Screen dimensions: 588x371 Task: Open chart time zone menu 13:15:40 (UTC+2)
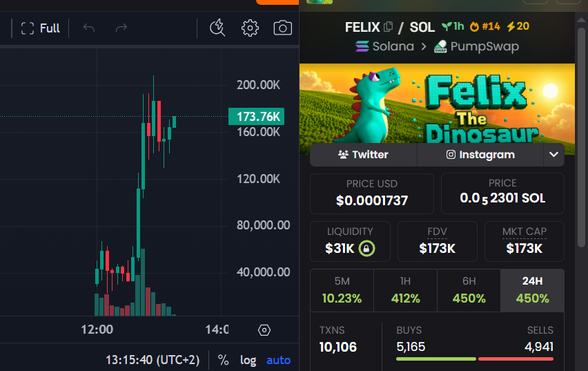click(x=153, y=360)
